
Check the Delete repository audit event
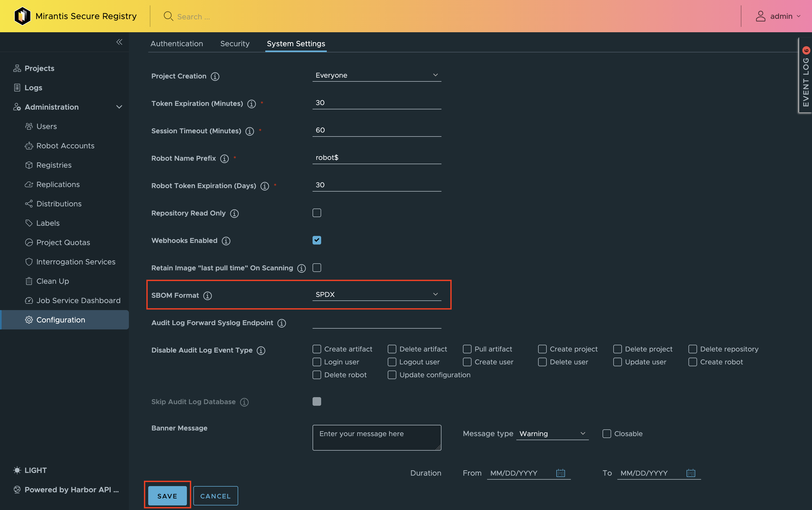point(693,349)
